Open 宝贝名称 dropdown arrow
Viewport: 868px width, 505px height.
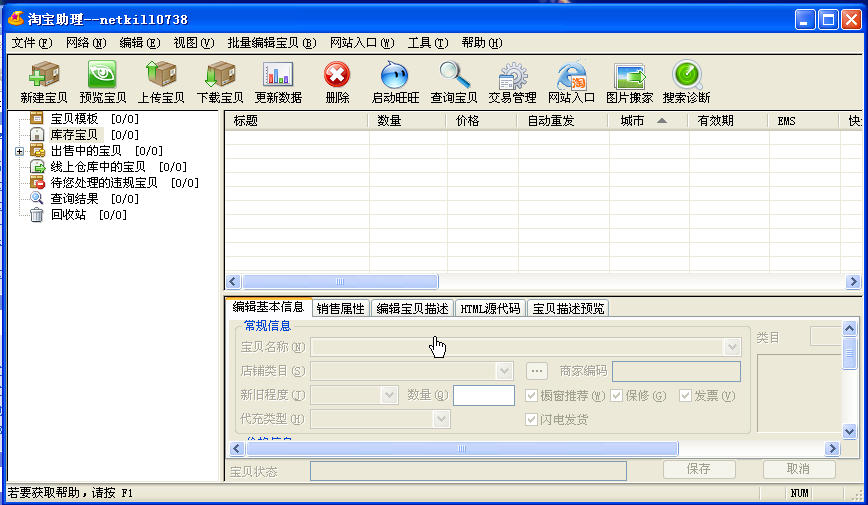point(732,347)
